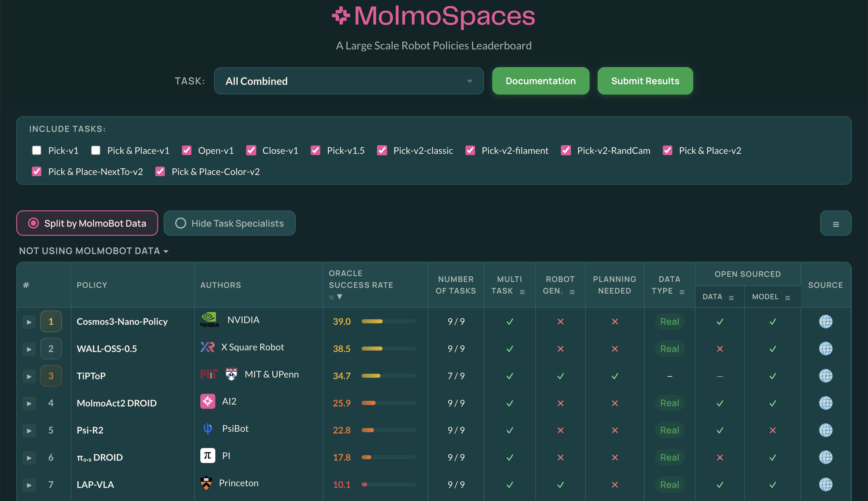Enable Hide Task Specialists option
This screenshot has height=501, width=868.
click(x=230, y=223)
